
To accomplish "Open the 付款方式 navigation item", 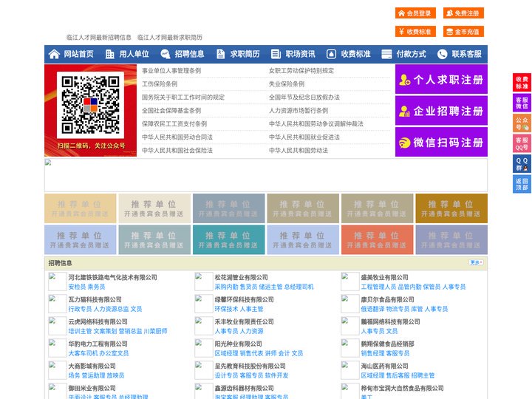I will click(x=412, y=54).
